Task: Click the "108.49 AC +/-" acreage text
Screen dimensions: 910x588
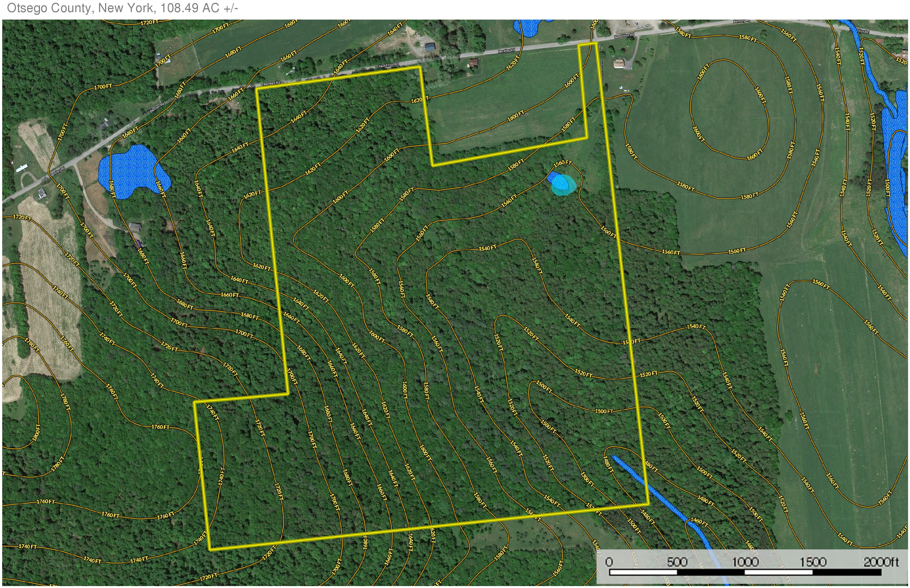Action: 199,8
